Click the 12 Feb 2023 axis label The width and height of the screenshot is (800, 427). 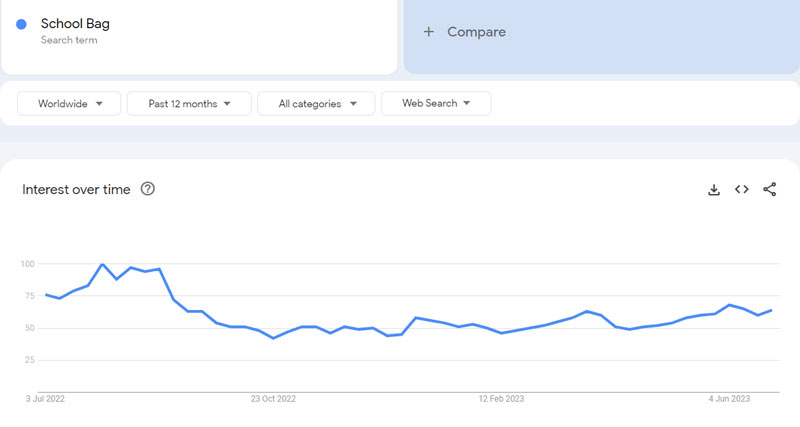coord(501,399)
